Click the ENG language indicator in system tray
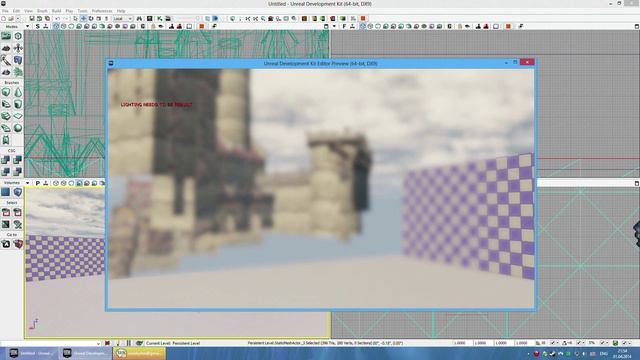The image size is (640, 360). pos(604,353)
